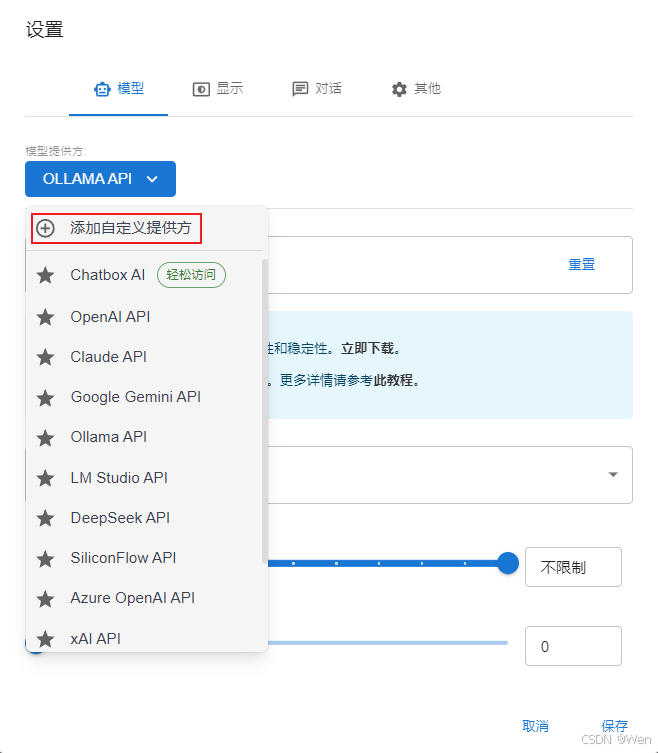The image size is (658, 753).
Task: Switch to the 显示 tab
Action: (x=218, y=89)
